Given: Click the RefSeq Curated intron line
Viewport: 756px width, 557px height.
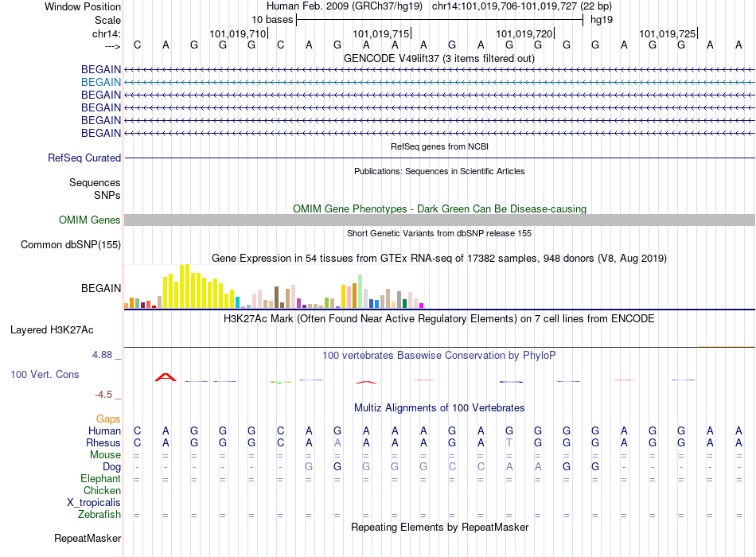Looking at the screenshot, I should click(x=439, y=158).
